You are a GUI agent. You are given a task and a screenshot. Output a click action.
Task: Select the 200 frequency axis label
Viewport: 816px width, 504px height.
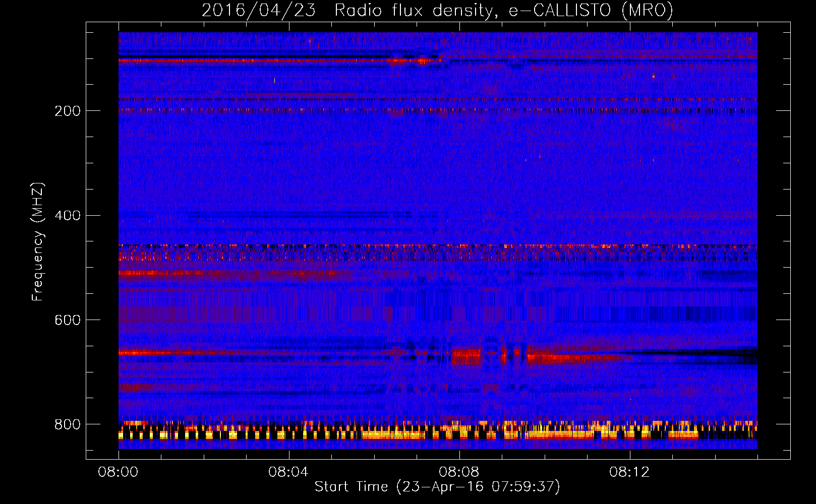point(68,111)
